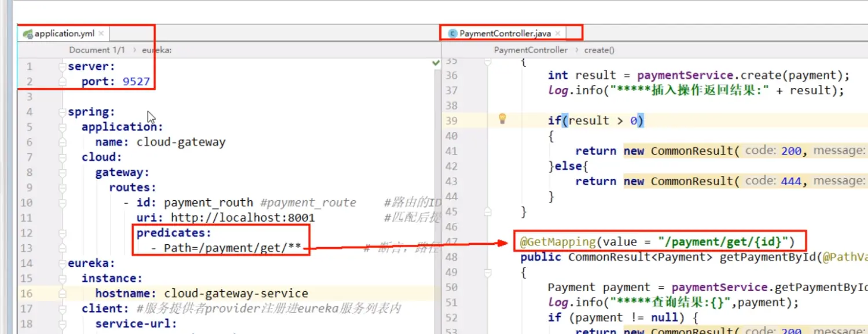Viewport: 868px width, 334px height.
Task: Click the else keyword on line 42
Action: pos(568,166)
